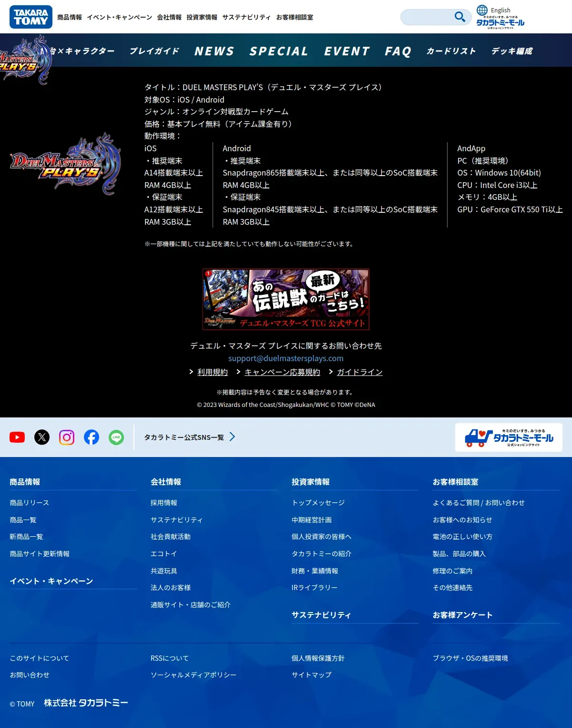Screen dimensions: 572x728
Task: Open footer 個人情報保護方針 link
Action: [x=318, y=658]
